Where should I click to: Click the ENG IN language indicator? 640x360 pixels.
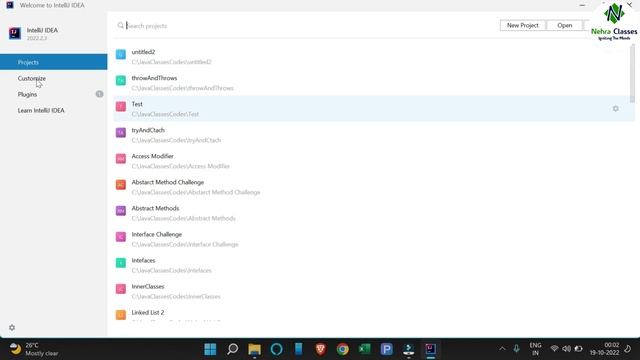pos(535,349)
